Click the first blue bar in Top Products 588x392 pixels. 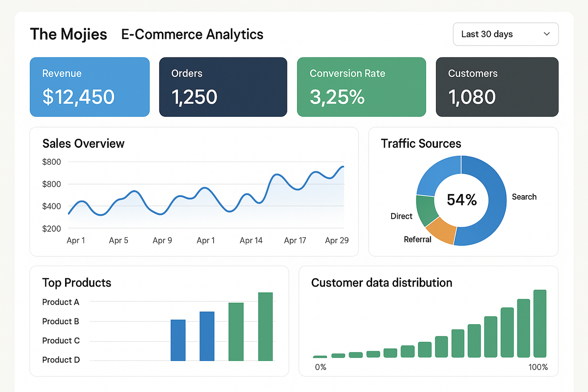pyautogui.click(x=178, y=340)
